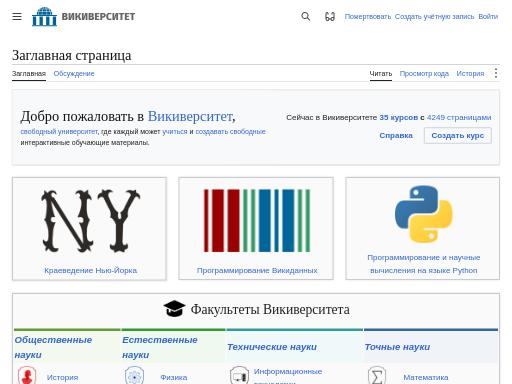
Task: Open the search magnifier icon
Action: pos(305,16)
